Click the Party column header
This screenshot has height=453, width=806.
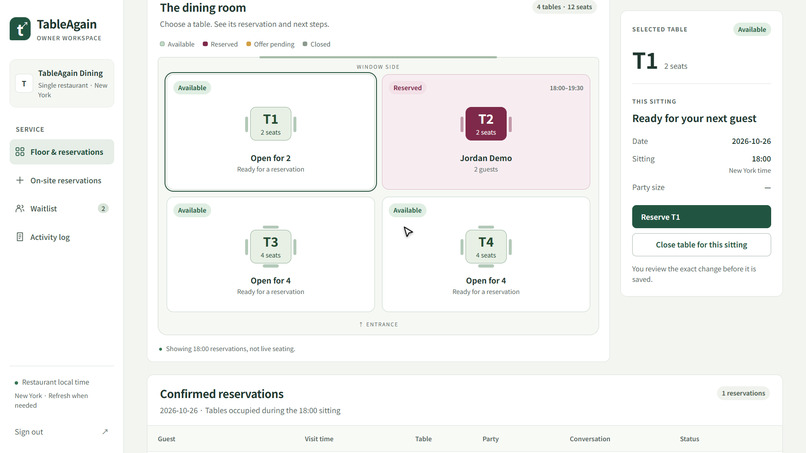pyautogui.click(x=490, y=439)
